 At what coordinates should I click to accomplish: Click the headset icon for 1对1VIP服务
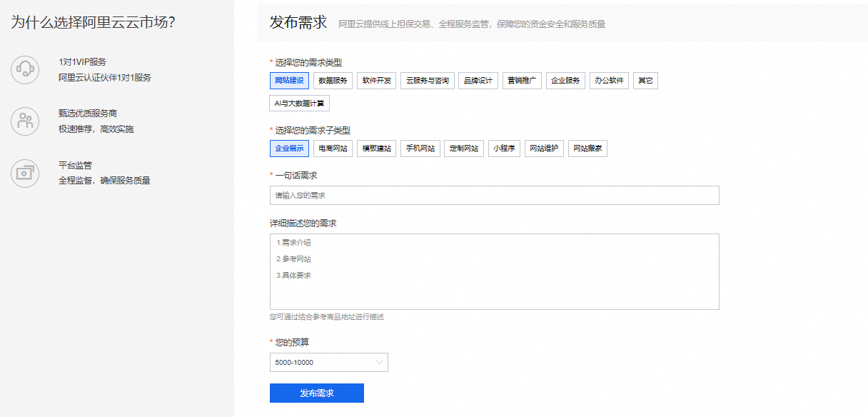25,70
